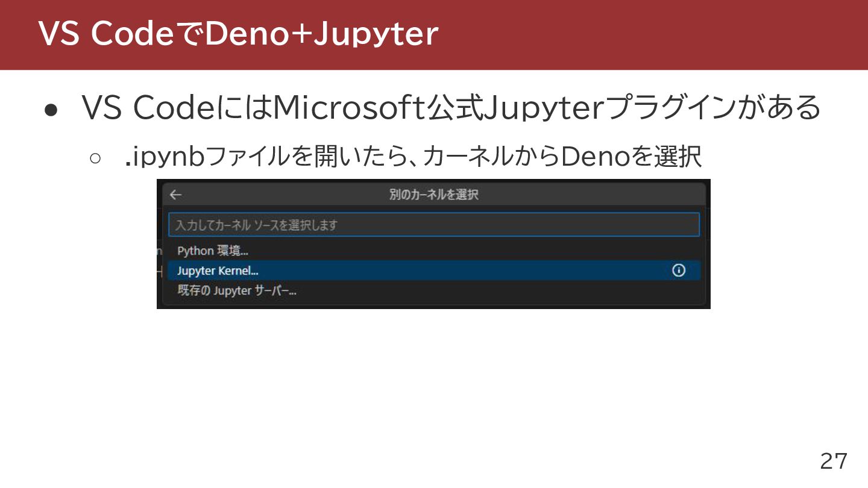This screenshot has height=488, width=868.
Task: Click the sub-bullet text about .ipynbファイル
Action: [414, 157]
